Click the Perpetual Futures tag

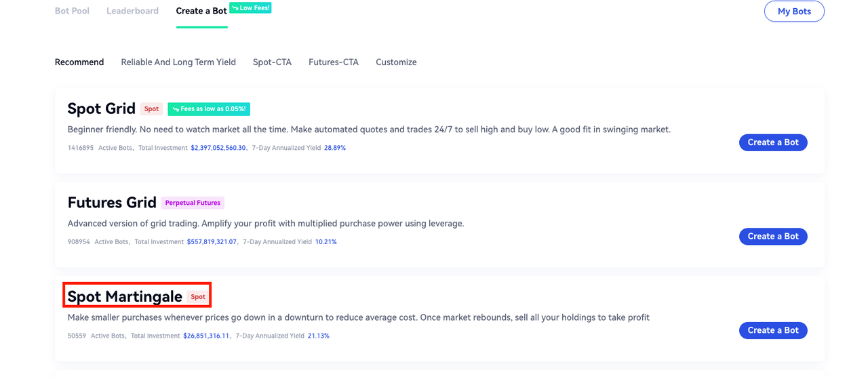193,203
